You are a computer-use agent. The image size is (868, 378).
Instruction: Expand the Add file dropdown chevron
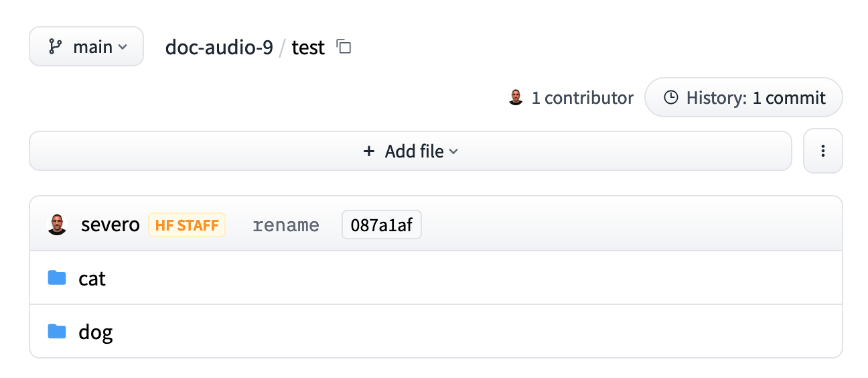coord(453,151)
